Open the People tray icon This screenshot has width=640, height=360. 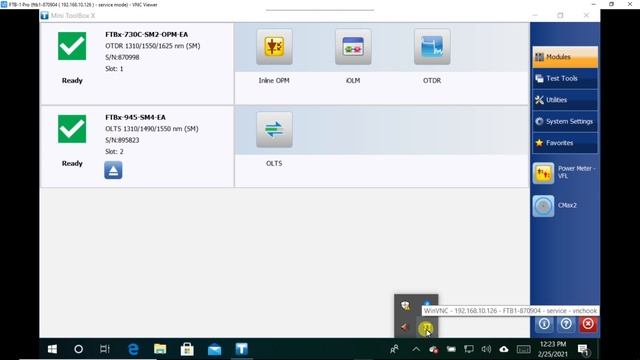394,349
